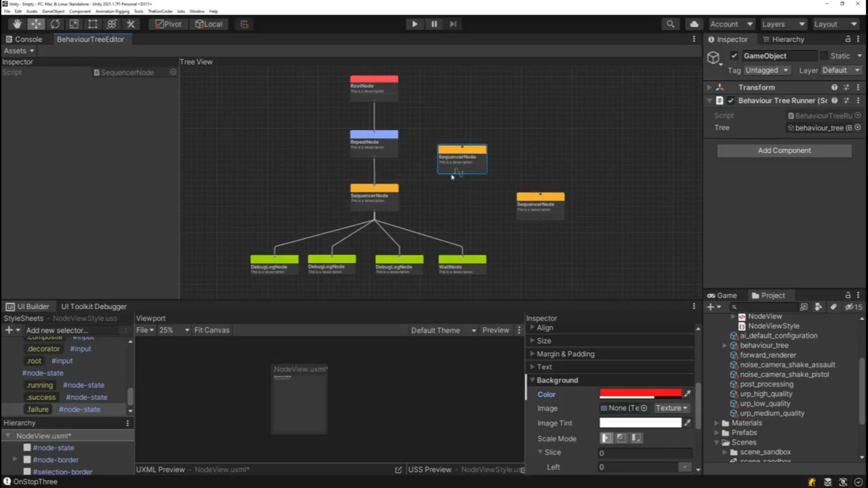
Task: Toggle the GameObject active checkbox
Action: pos(734,56)
